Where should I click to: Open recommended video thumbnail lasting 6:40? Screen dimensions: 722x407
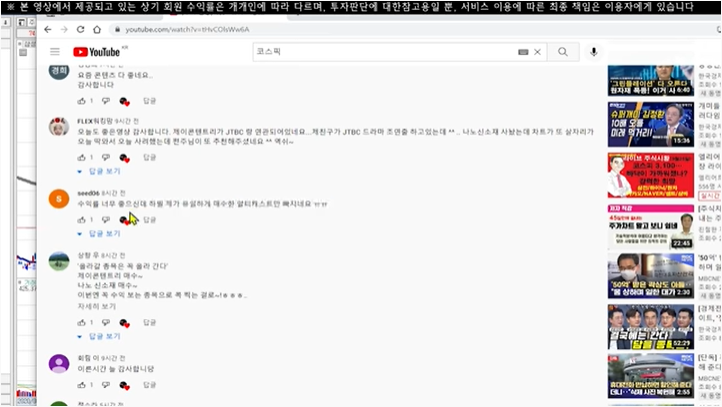651,81
